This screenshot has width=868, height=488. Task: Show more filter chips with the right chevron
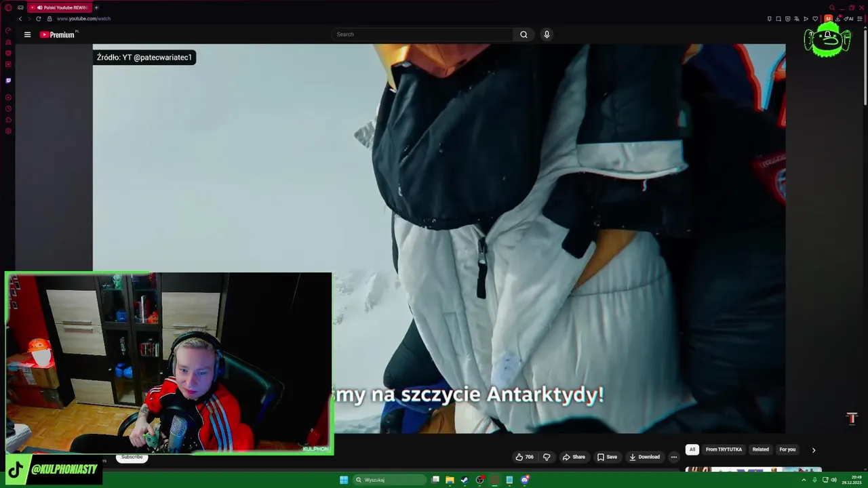click(x=814, y=450)
